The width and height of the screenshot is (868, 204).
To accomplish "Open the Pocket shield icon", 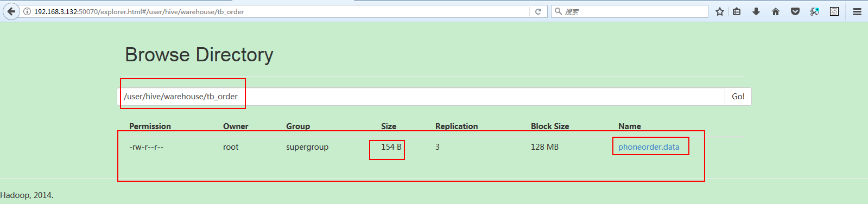I will (x=795, y=11).
